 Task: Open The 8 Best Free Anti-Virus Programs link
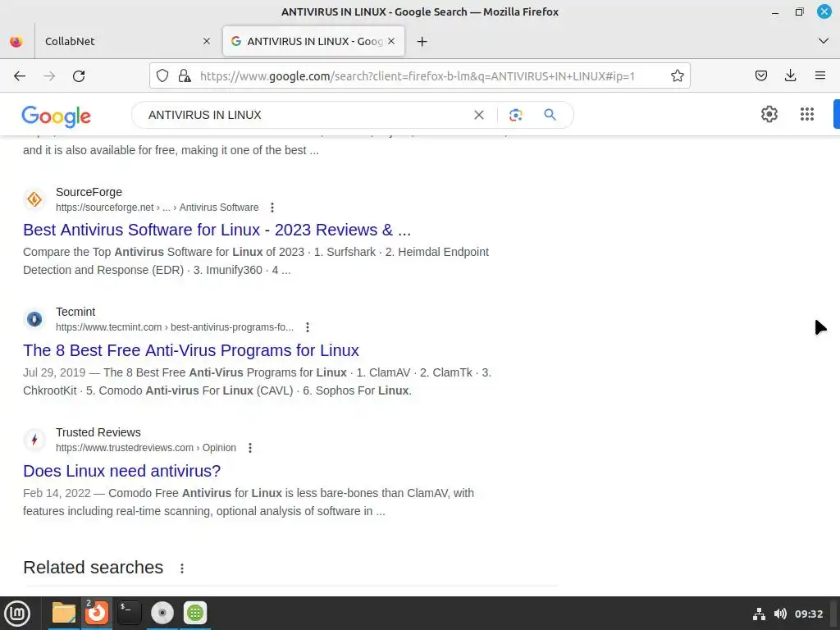190,350
